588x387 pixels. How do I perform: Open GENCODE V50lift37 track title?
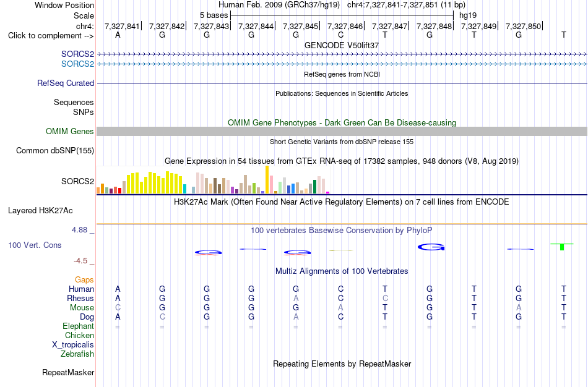point(342,45)
